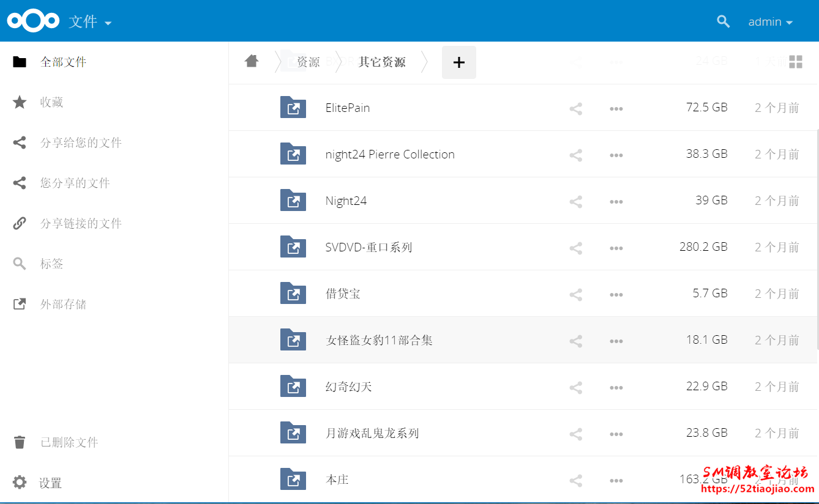The height and width of the screenshot is (504, 819).
Task: Share the 本庄 folder
Action: 575,481
